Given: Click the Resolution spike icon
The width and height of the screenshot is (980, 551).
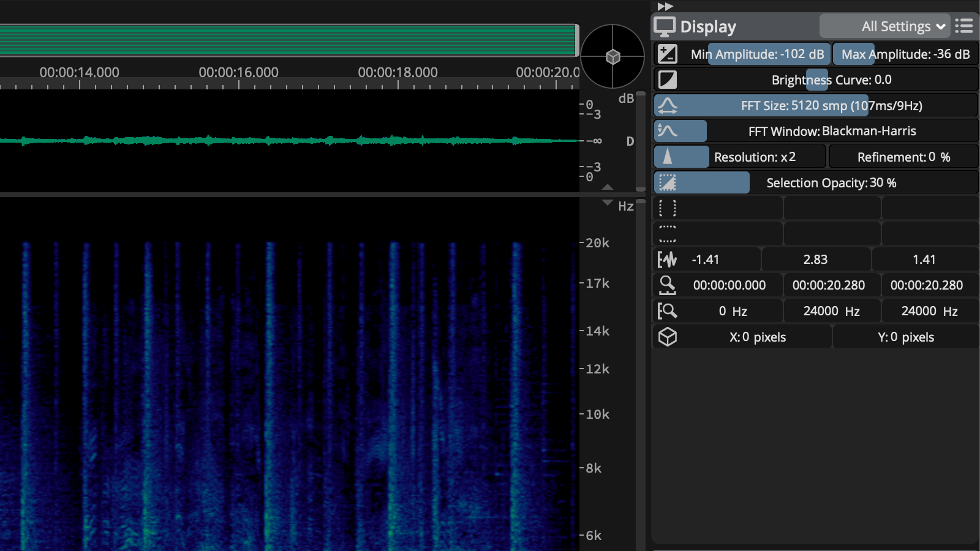Looking at the screenshot, I should 667,157.
